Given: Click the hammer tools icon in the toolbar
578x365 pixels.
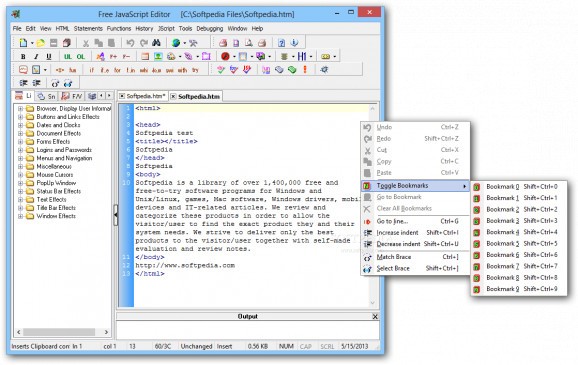Looking at the screenshot, I should point(193,43).
